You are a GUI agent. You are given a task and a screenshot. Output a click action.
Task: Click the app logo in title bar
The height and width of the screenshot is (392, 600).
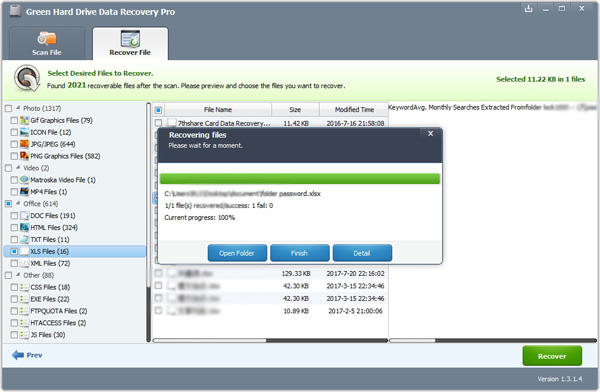point(15,11)
